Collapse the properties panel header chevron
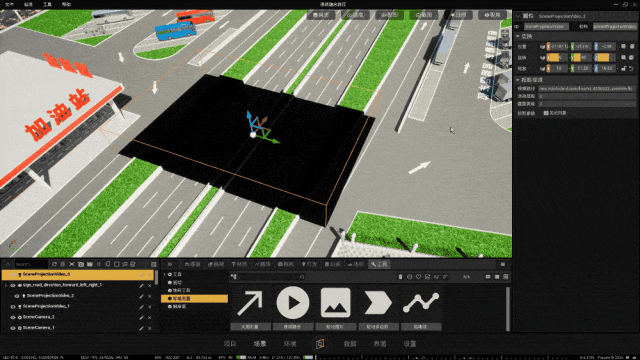The width and height of the screenshot is (640, 360). (518, 16)
